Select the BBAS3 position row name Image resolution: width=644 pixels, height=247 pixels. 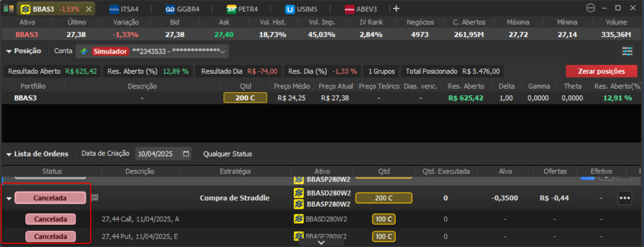pos(25,98)
